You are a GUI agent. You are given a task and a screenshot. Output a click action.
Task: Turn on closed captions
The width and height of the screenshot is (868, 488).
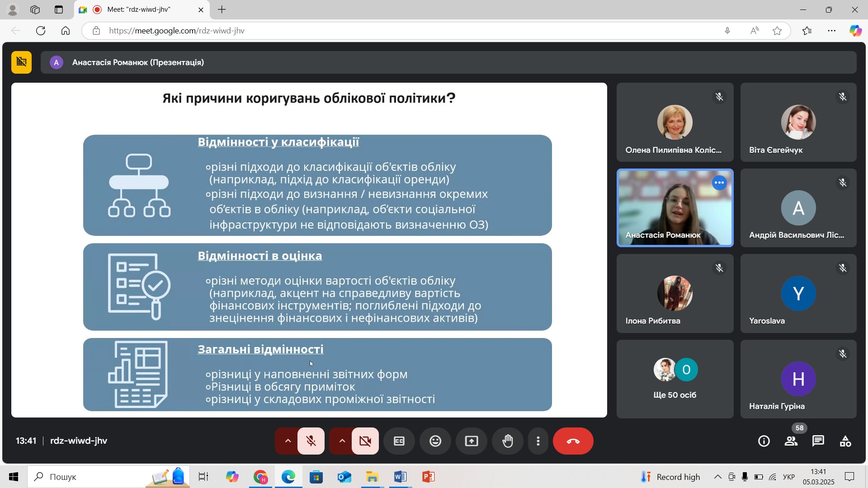click(399, 441)
